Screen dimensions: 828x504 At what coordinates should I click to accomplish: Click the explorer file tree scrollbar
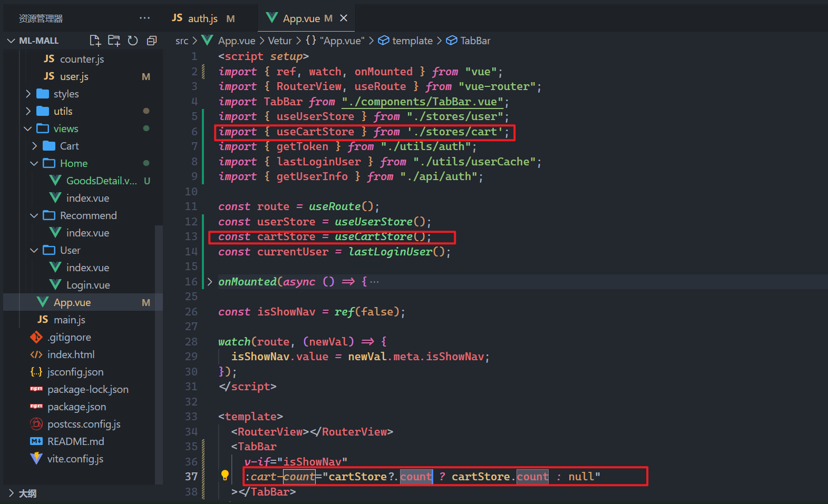(x=159, y=354)
